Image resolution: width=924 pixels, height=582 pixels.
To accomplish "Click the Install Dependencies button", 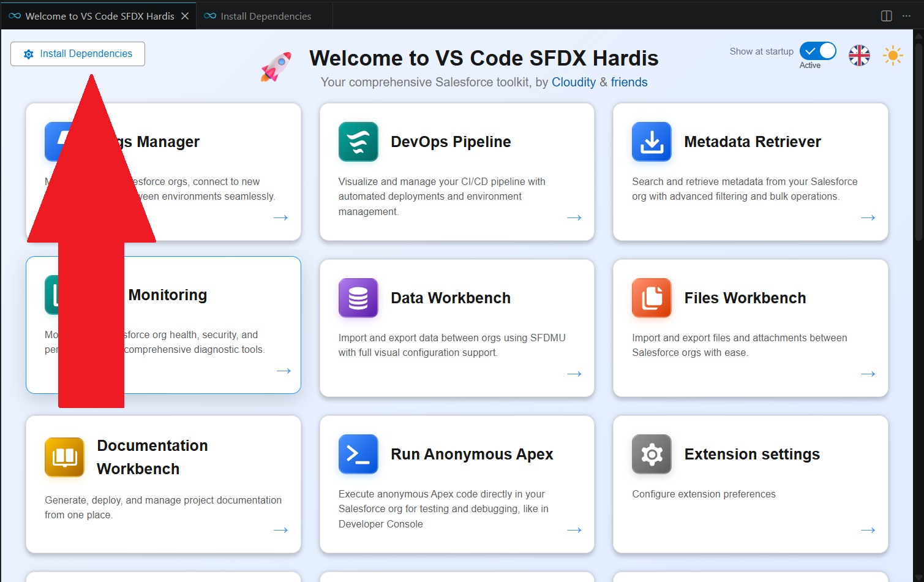I will click(78, 54).
